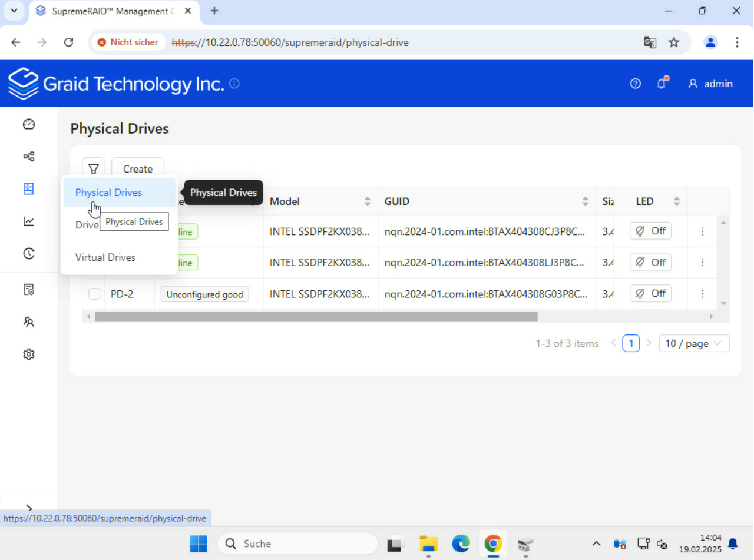
Task: Open the clock history icon in sidebar
Action: [x=29, y=254]
